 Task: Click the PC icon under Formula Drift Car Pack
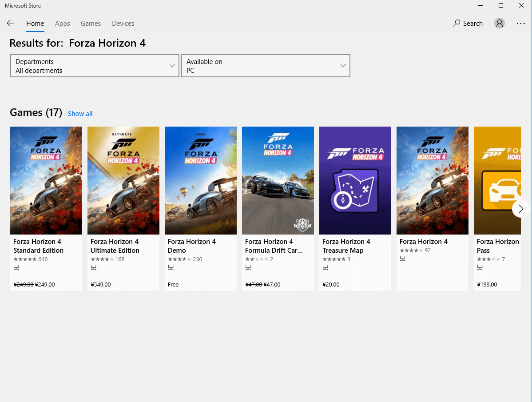click(x=248, y=267)
